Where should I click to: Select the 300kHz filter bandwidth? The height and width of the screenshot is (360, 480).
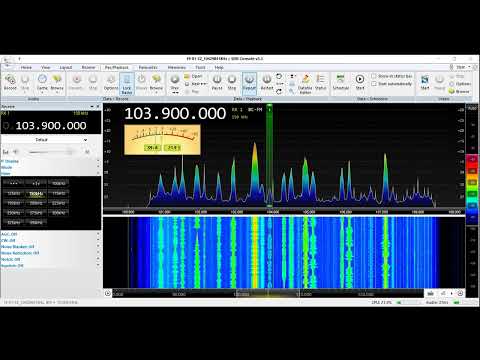(x=59, y=213)
